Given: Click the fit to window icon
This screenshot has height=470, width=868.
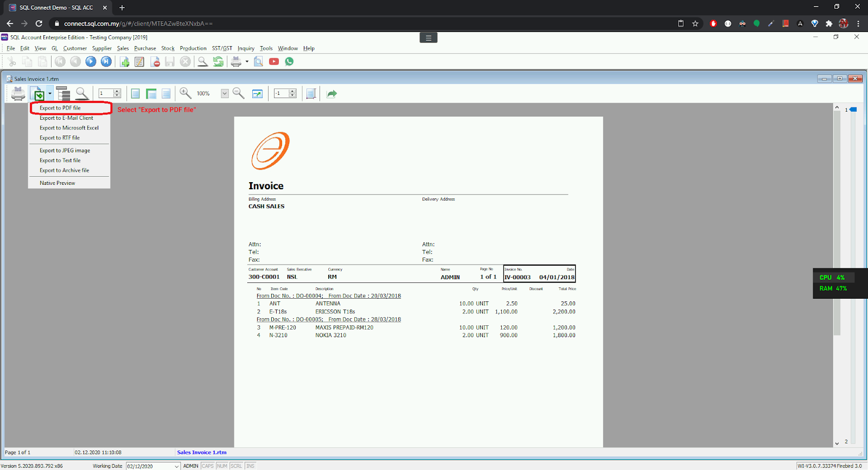Looking at the screenshot, I should [x=258, y=94].
